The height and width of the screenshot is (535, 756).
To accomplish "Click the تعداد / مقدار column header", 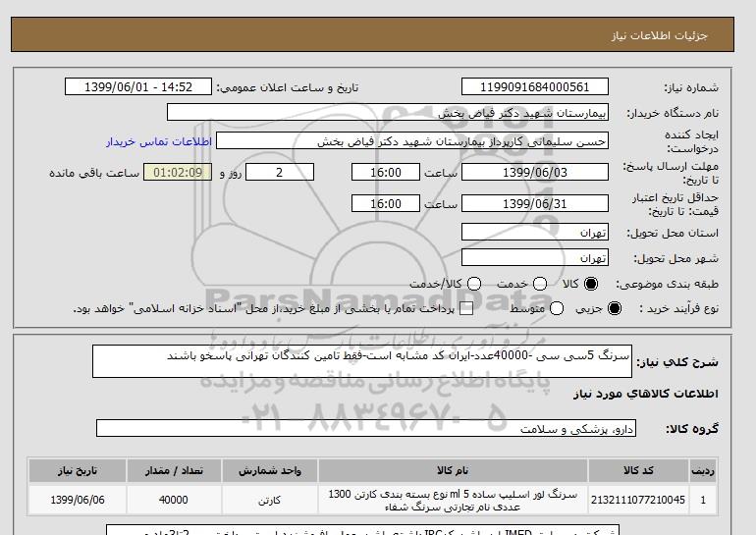I will pos(174,471).
